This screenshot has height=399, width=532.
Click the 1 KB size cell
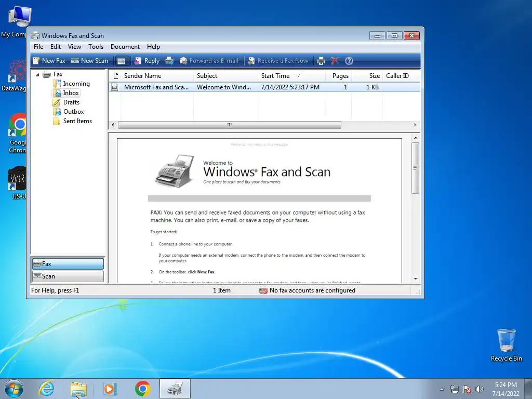[x=372, y=87]
